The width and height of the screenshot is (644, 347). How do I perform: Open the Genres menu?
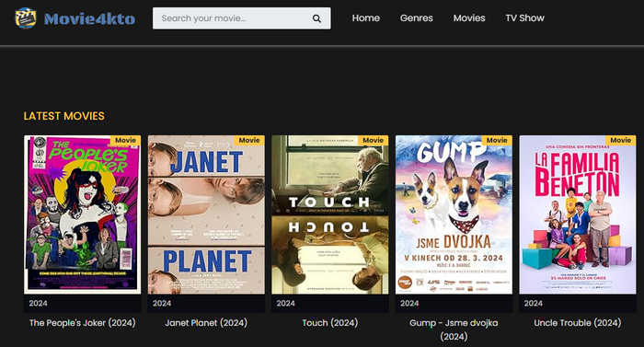417,18
